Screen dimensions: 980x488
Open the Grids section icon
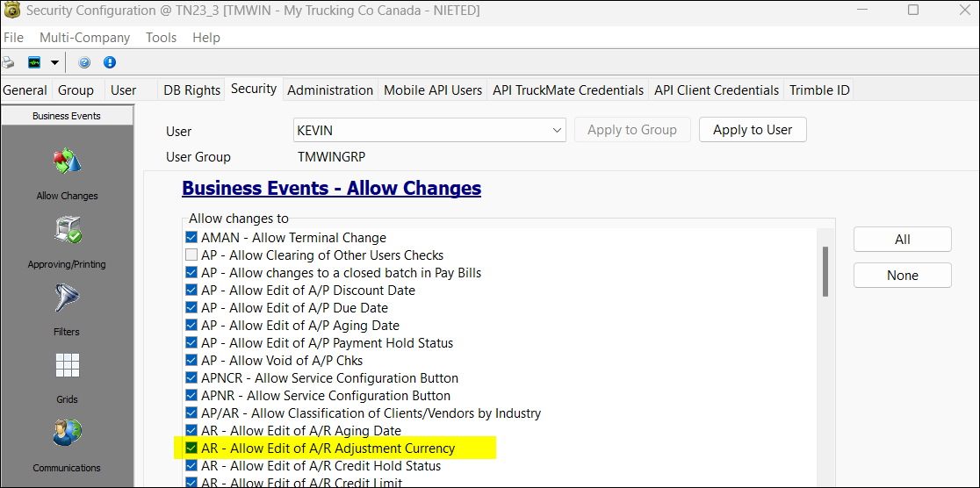[x=67, y=366]
